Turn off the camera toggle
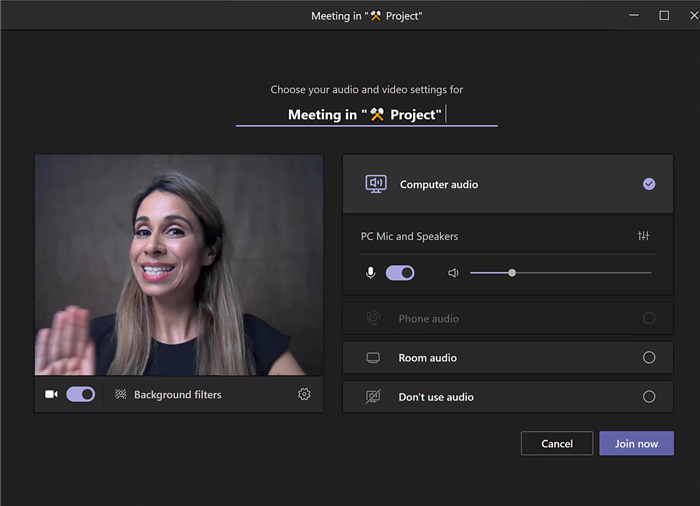The height and width of the screenshot is (506, 700). [x=81, y=394]
